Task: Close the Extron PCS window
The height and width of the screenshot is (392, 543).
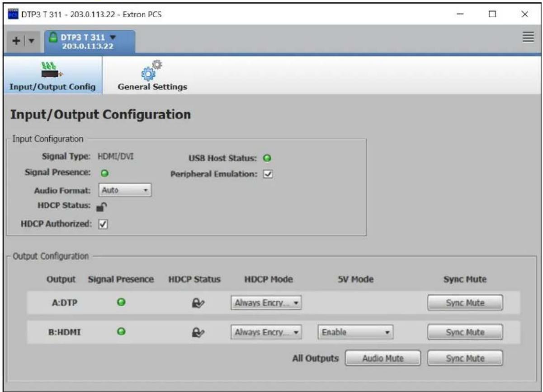Action: (524, 14)
